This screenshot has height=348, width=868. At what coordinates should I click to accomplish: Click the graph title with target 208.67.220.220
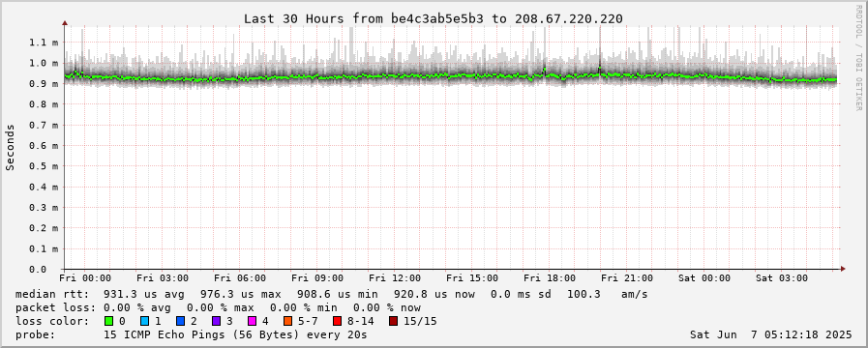coord(434,18)
